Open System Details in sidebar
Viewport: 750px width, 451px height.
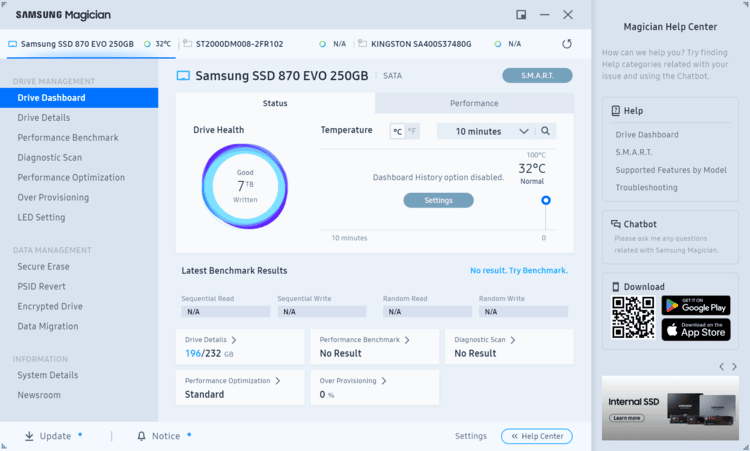[48, 375]
